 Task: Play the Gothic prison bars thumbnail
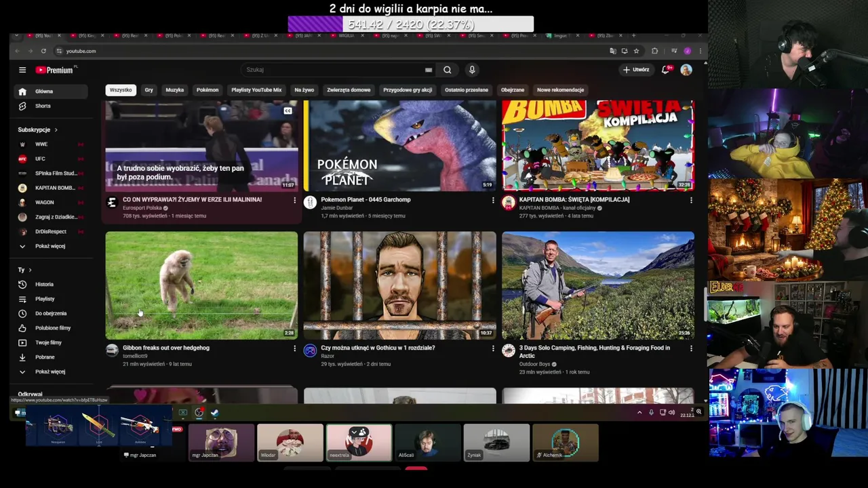click(x=400, y=285)
